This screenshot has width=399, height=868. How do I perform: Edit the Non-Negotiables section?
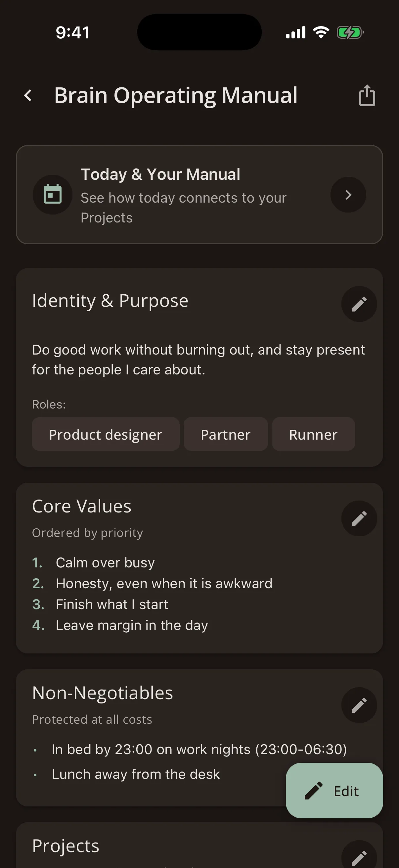pyautogui.click(x=359, y=705)
